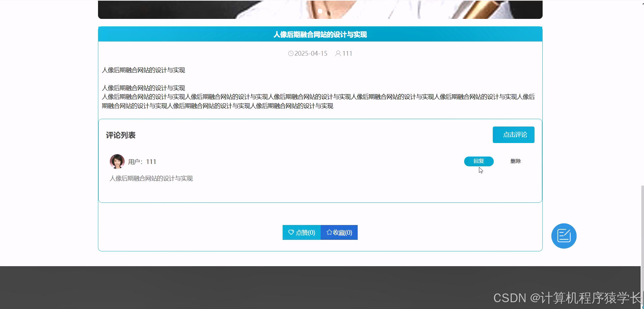
Task: Select the 删除 link to delete the comment
Action: point(516,161)
